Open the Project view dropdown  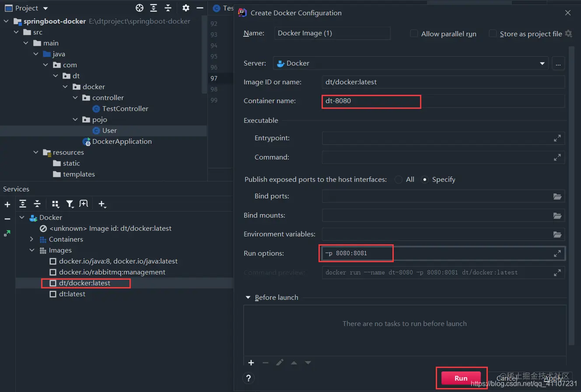[45, 8]
